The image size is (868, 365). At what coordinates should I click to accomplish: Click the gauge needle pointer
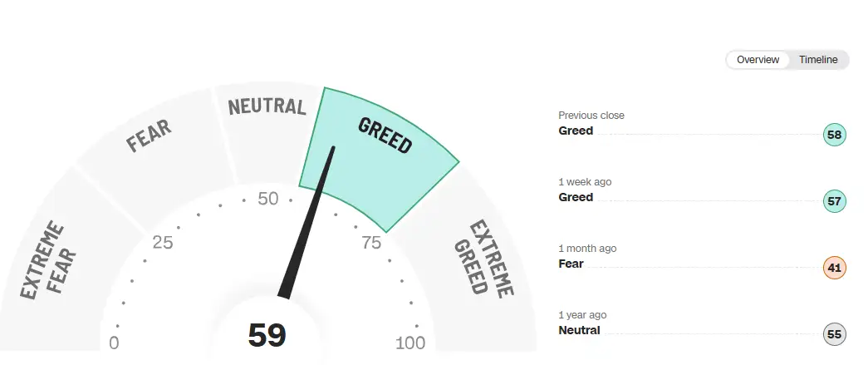pos(306,221)
